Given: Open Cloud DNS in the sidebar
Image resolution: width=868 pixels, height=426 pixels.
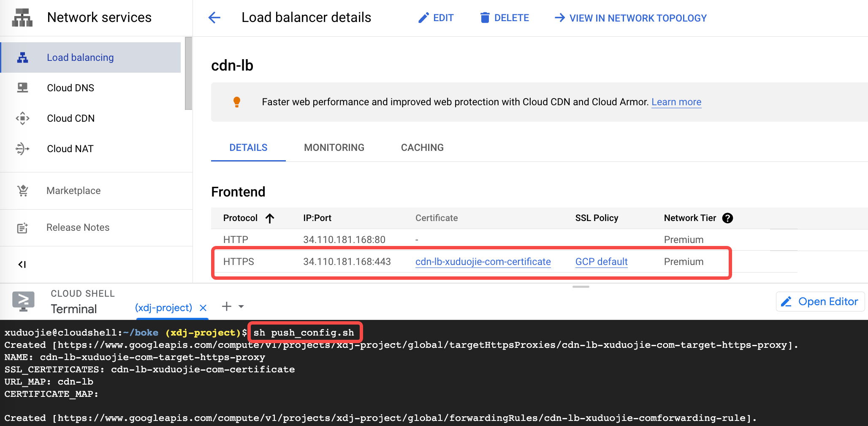Looking at the screenshot, I should [91, 88].
